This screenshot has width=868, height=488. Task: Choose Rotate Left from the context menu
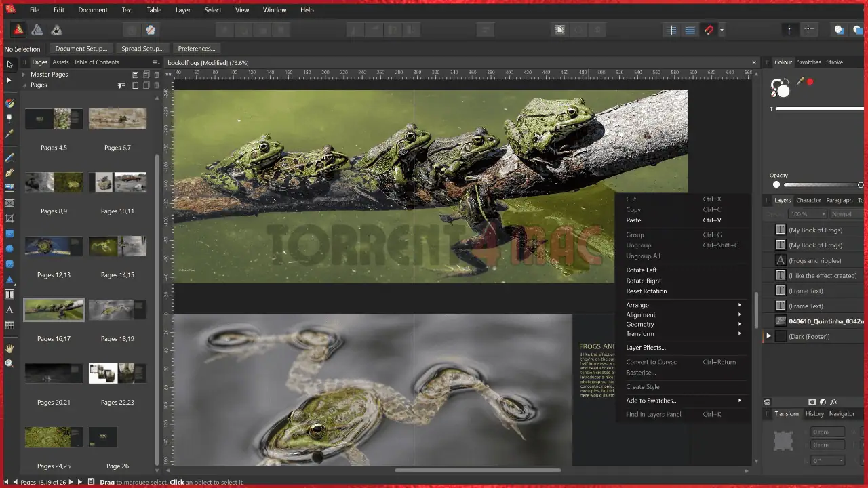pos(642,270)
